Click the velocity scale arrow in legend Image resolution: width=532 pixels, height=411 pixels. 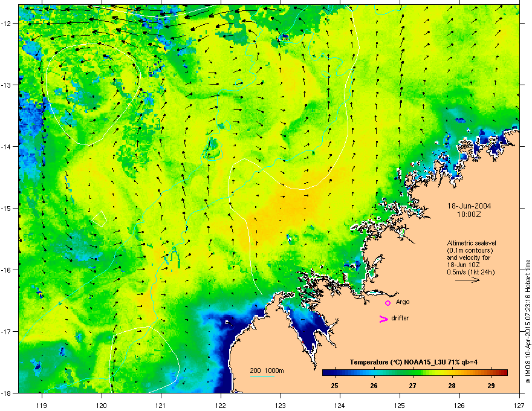(x=467, y=280)
